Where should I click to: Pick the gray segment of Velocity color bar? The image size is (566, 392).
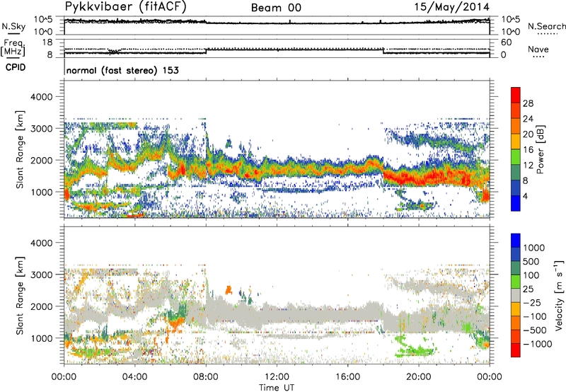tap(516, 296)
